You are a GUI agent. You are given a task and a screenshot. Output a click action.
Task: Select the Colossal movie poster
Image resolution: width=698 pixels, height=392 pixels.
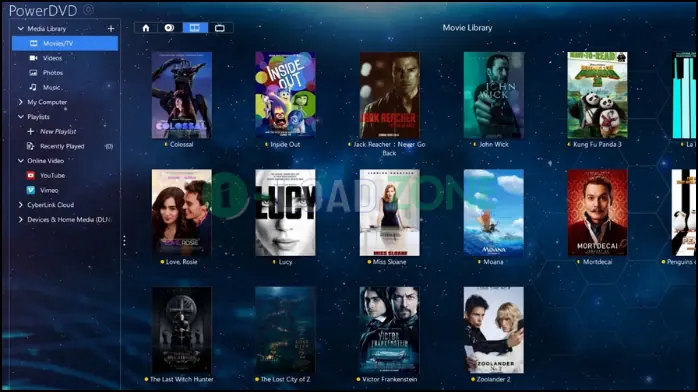tap(182, 95)
